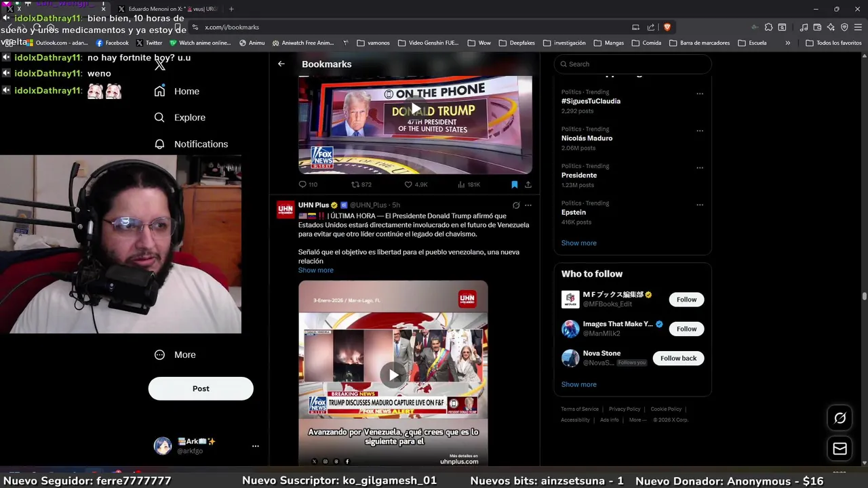Open options for #SiguesTuClaudia trend
This screenshot has height=488, width=868.
700,94
